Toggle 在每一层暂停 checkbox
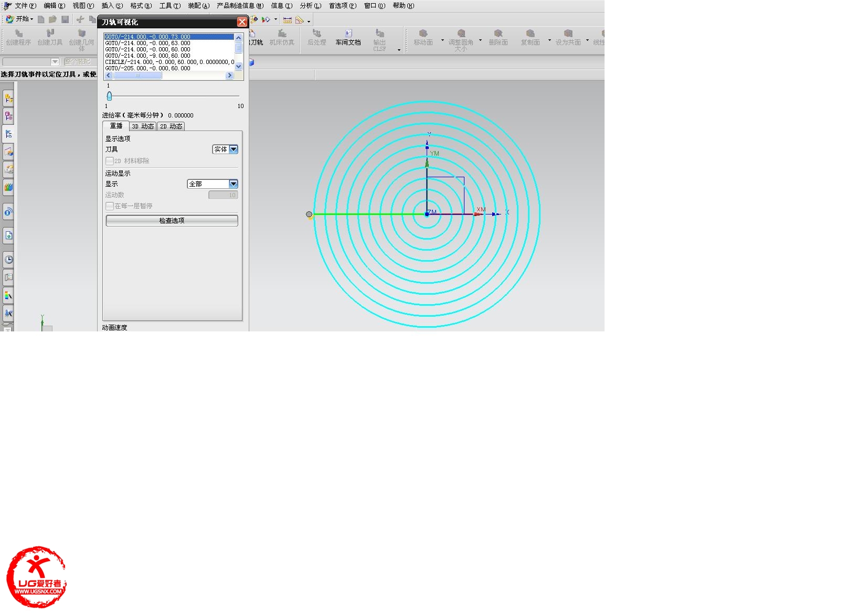The width and height of the screenshot is (868, 613). [x=109, y=206]
